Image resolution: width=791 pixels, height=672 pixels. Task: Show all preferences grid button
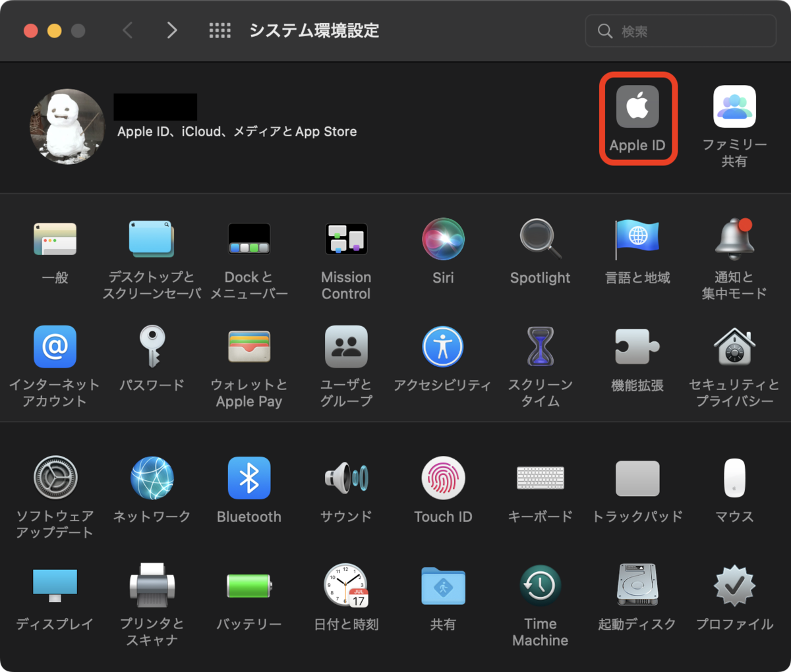click(x=220, y=30)
